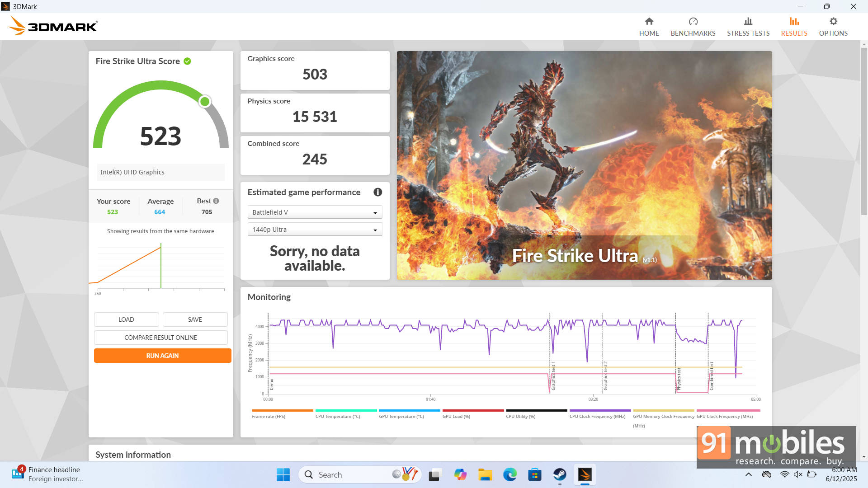Open the Finance headline widget

47,474
